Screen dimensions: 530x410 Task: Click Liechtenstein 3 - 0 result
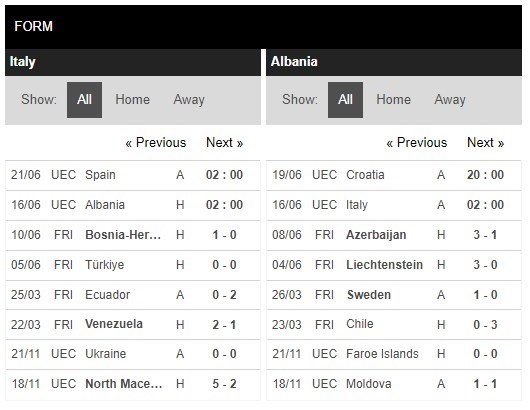coord(485,265)
